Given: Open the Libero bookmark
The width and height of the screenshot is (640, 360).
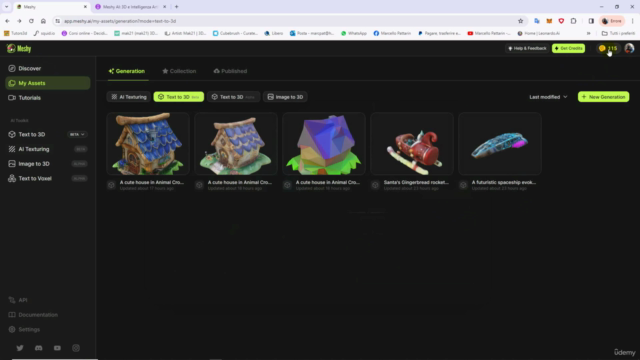Looking at the screenshot, I should pos(274,33).
